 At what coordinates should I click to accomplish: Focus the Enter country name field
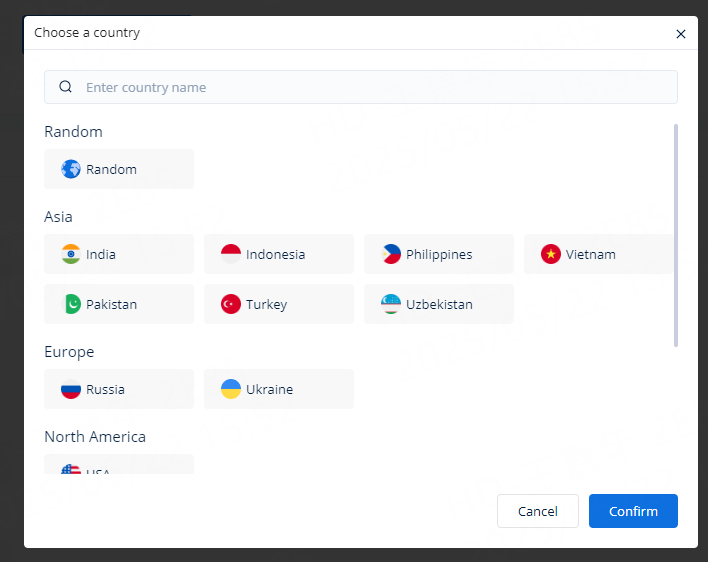370,87
